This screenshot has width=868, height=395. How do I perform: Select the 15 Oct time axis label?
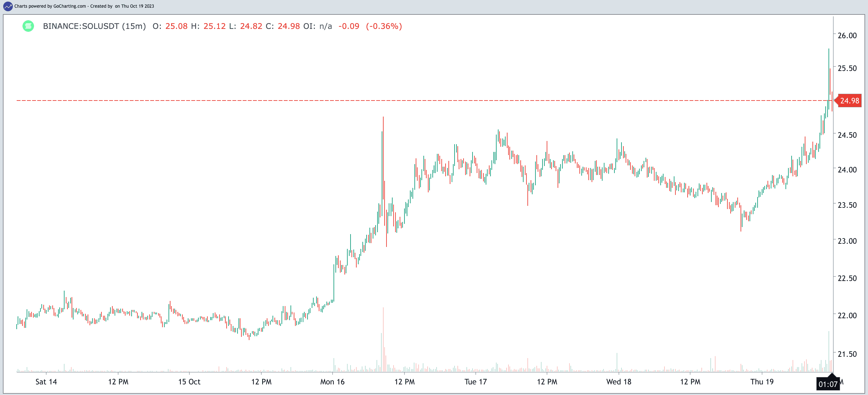[189, 382]
